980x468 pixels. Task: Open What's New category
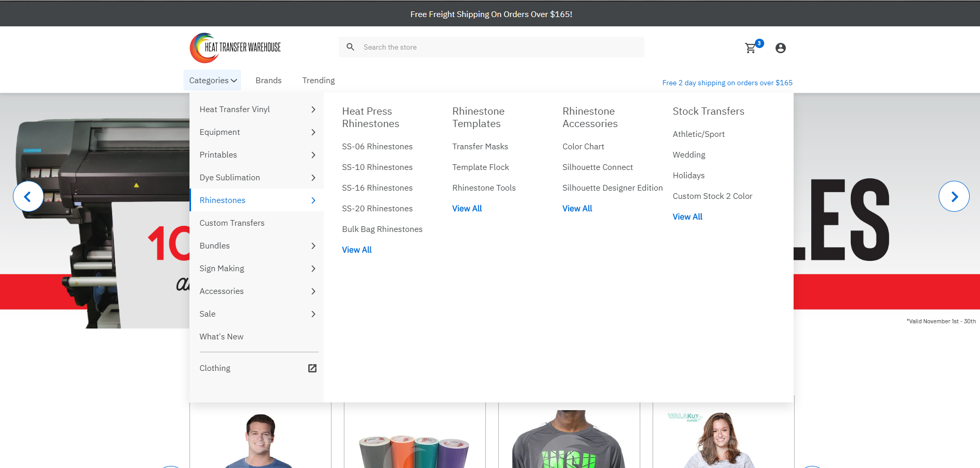[222, 337]
